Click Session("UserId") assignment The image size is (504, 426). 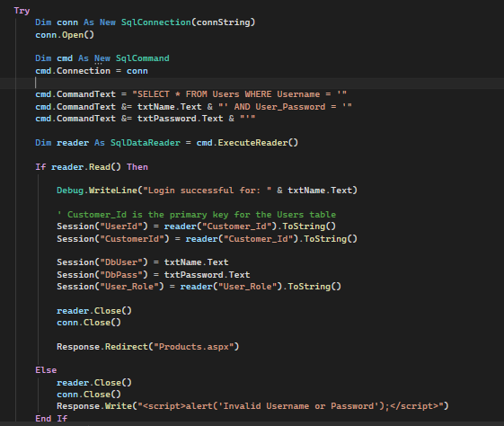(x=197, y=226)
